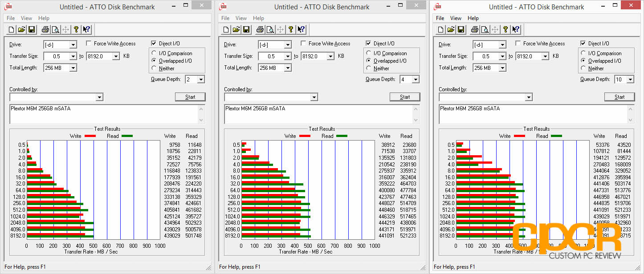Select I/O Comparison in Queue Depth 2 window
The image size is (644, 274).
[x=154, y=53]
